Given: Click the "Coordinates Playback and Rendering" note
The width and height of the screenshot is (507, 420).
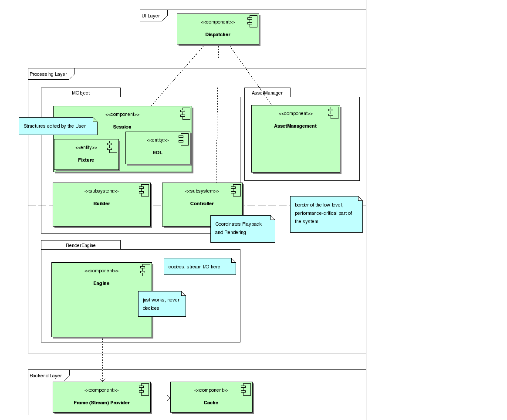Looking at the screenshot, I should [x=242, y=228].
